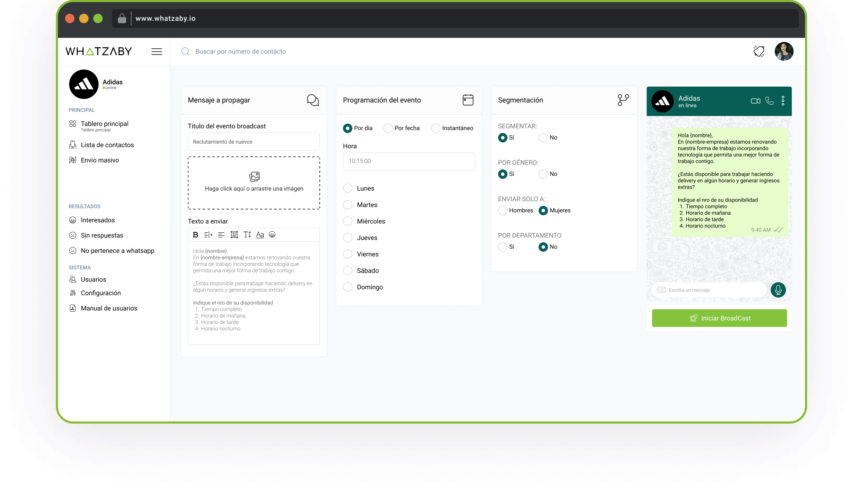Click the text size icon in editor toolbar
Screen dimensions: 863x504
247,235
